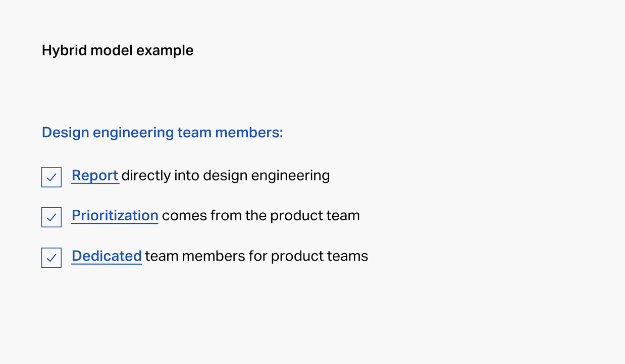This screenshot has height=364, width=625.
Task: Click the checkmark icon in the third row
Action: click(51, 258)
